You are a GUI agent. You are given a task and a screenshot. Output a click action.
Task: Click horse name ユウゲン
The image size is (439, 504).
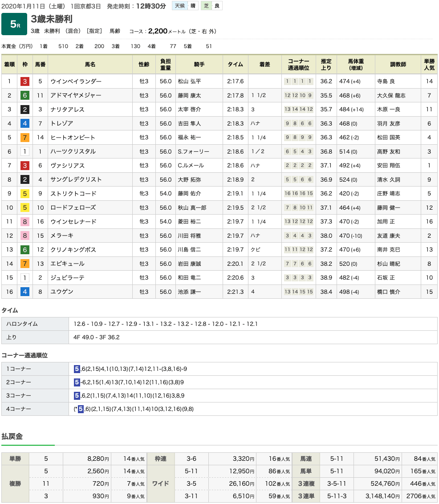click(62, 292)
